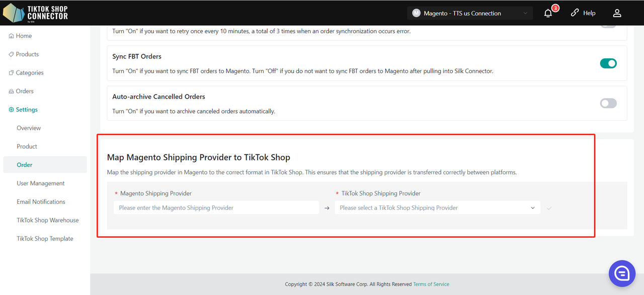Screen dimensions: 644x295
Task: Open the chat support bubble
Action: [x=622, y=273]
